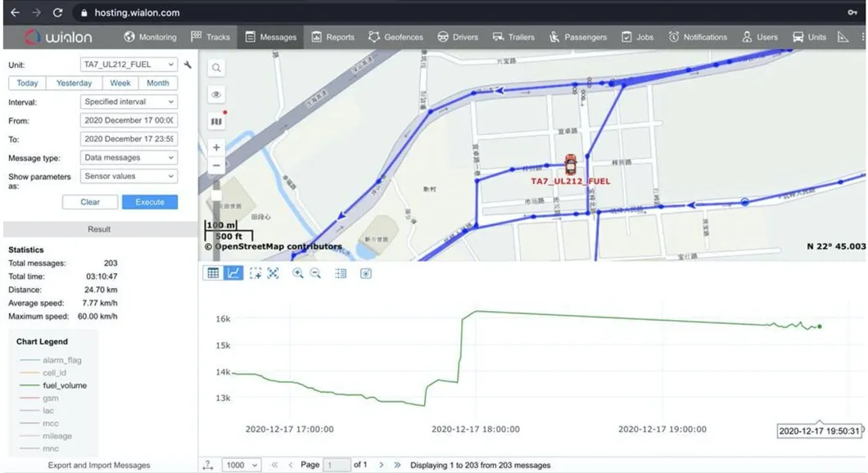The width and height of the screenshot is (868, 473).
Task: Zoom in on the fuel chart
Action: [x=296, y=273]
